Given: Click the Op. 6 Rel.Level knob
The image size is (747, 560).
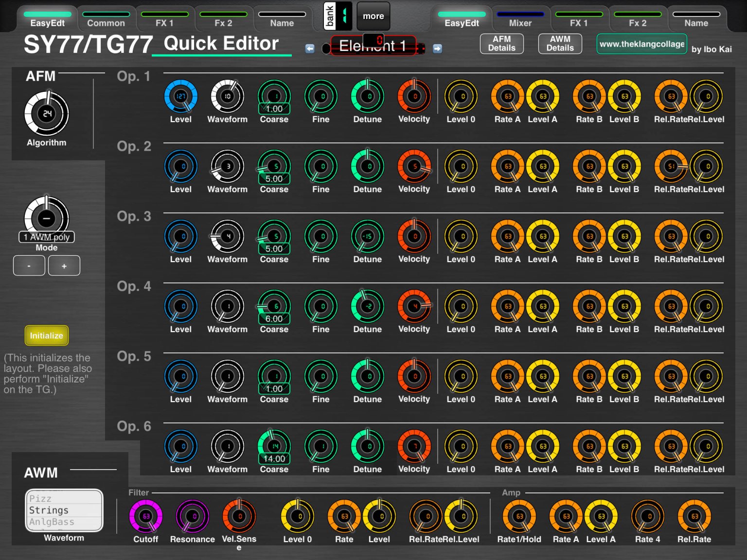Looking at the screenshot, I should [706, 446].
